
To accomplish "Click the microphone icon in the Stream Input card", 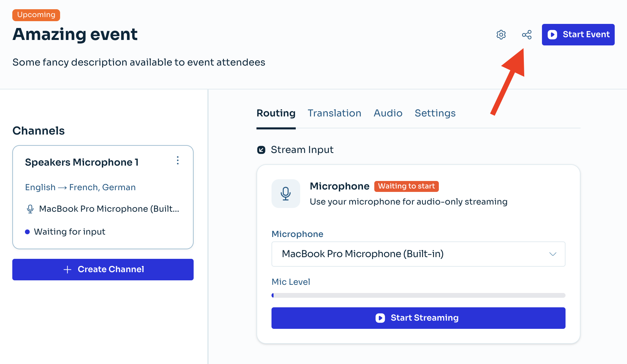I will [x=286, y=194].
